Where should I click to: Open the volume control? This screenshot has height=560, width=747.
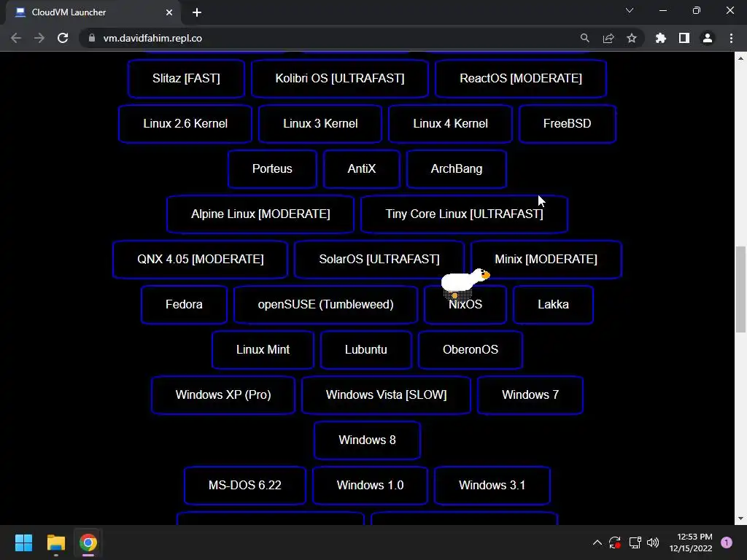[653, 542]
